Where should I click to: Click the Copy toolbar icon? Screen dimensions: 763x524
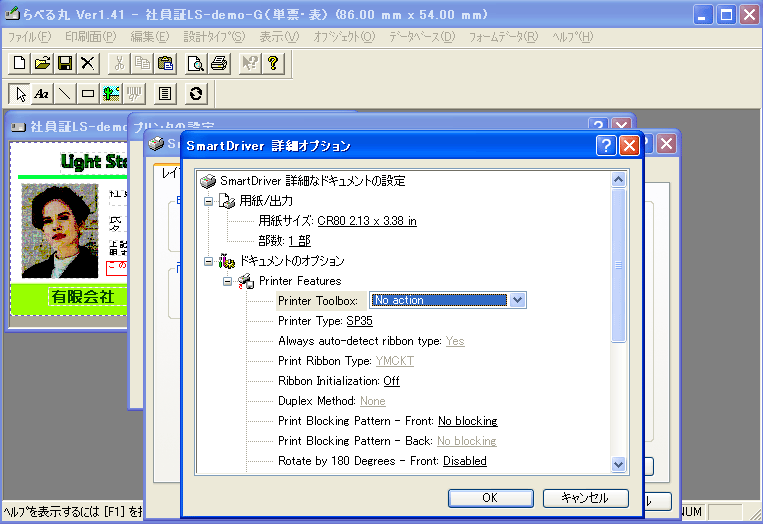pos(142,63)
